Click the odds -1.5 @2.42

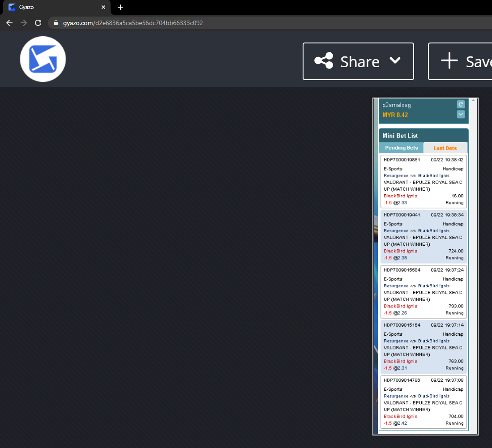pos(395,423)
